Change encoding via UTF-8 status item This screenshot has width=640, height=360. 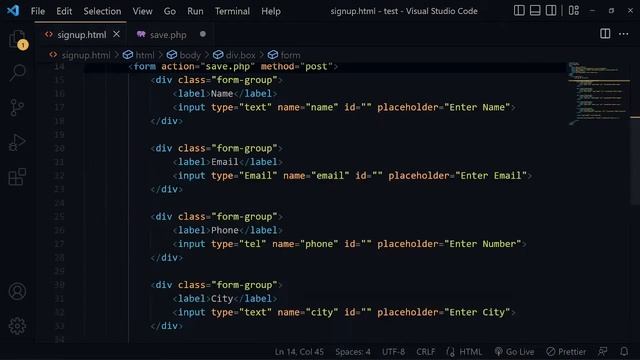[393, 351]
